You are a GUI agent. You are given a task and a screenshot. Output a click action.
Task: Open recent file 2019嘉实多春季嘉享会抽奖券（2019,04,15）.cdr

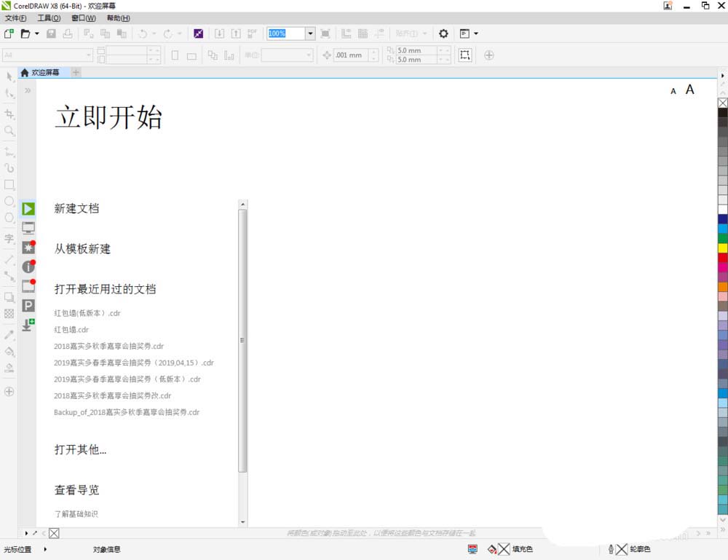click(134, 363)
